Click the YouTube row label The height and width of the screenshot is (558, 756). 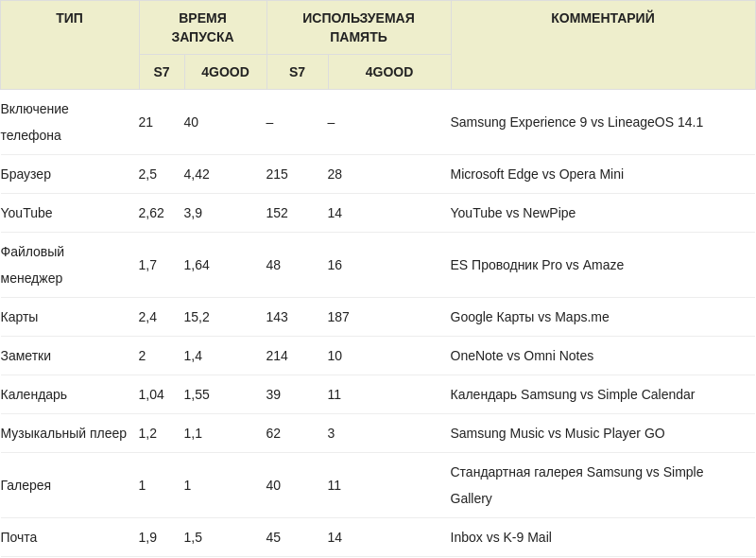26,213
